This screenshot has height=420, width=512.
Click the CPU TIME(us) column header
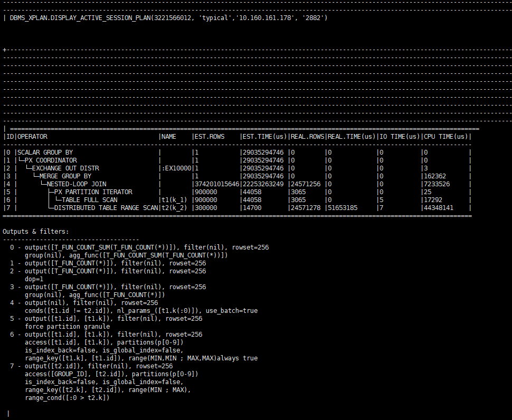point(446,137)
